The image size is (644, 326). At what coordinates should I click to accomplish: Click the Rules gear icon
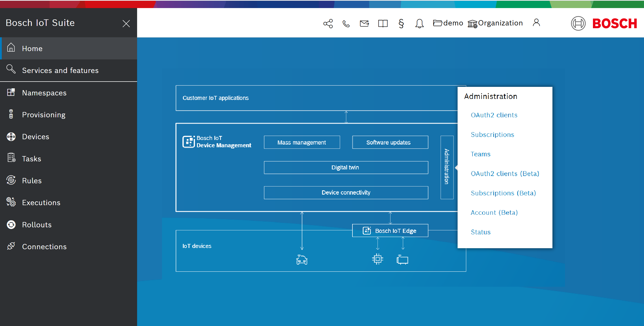point(11,180)
